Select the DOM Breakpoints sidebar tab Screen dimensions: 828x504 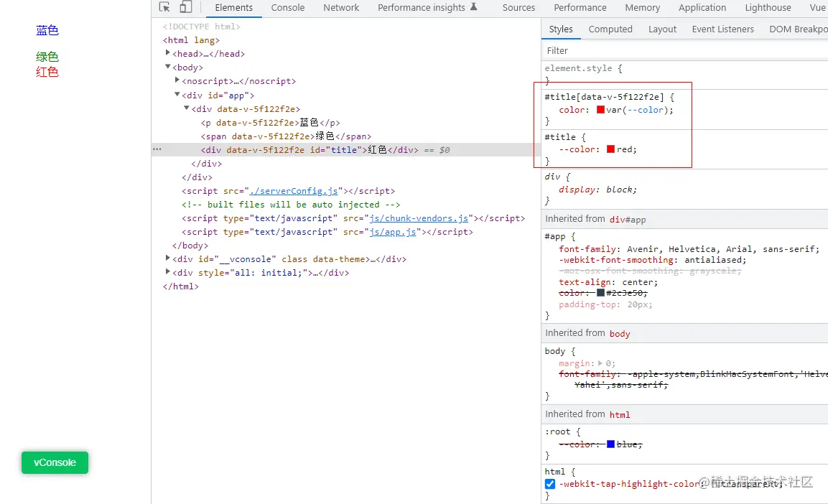tap(798, 29)
